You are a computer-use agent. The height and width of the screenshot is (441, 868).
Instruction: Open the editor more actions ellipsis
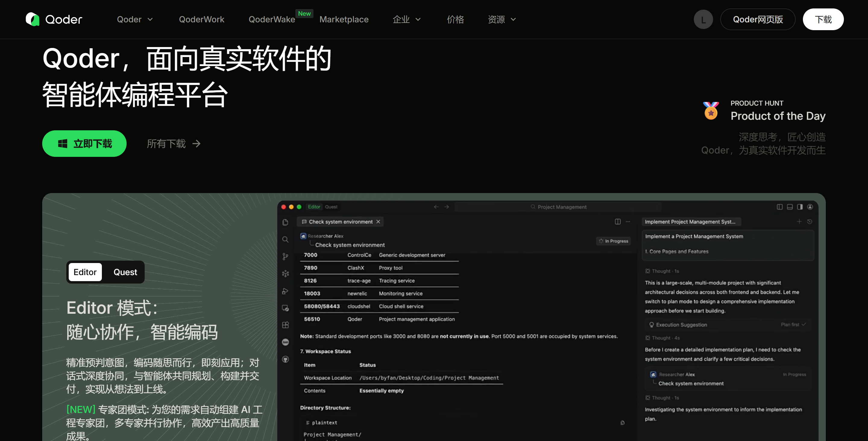(x=628, y=222)
